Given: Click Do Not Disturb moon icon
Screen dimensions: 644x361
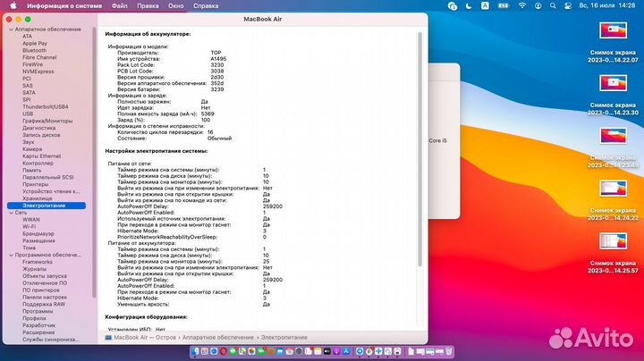Looking at the screenshot, I should 469,5.
